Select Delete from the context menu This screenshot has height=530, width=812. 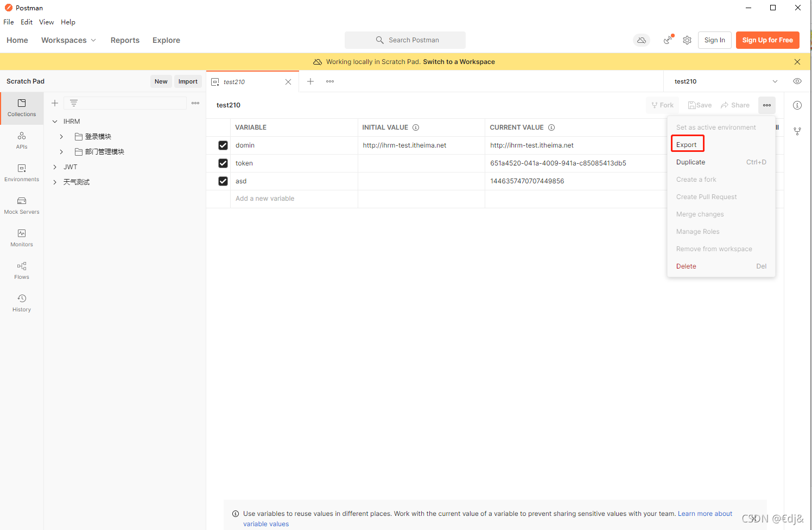[x=721, y=266]
